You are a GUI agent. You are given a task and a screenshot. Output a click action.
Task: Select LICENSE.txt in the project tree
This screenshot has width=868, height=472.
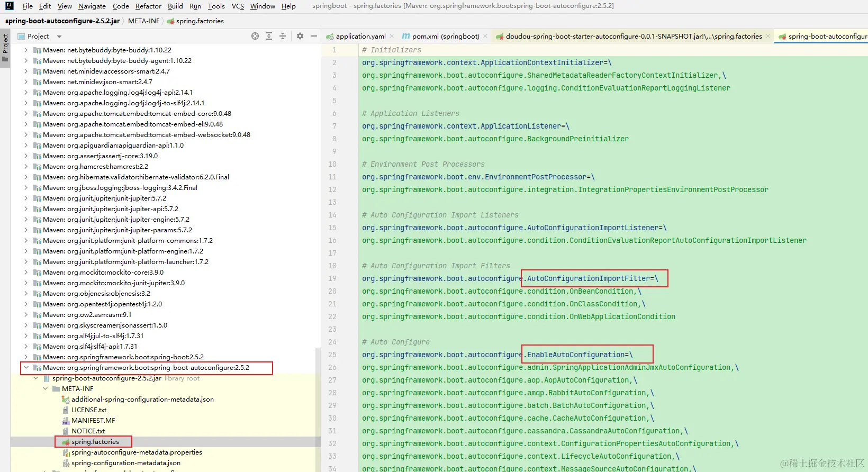(x=89, y=410)
